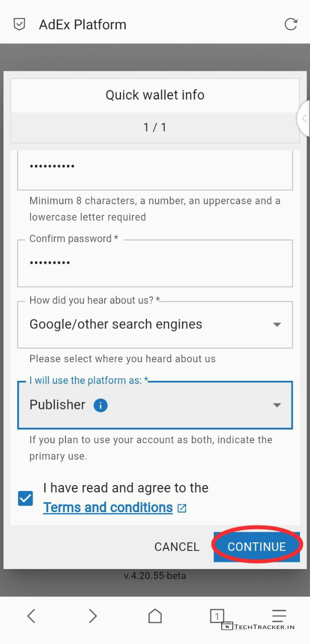310x644 pixels.
Task: Go forward with browser forward arrow
Action: click(93, 616)
